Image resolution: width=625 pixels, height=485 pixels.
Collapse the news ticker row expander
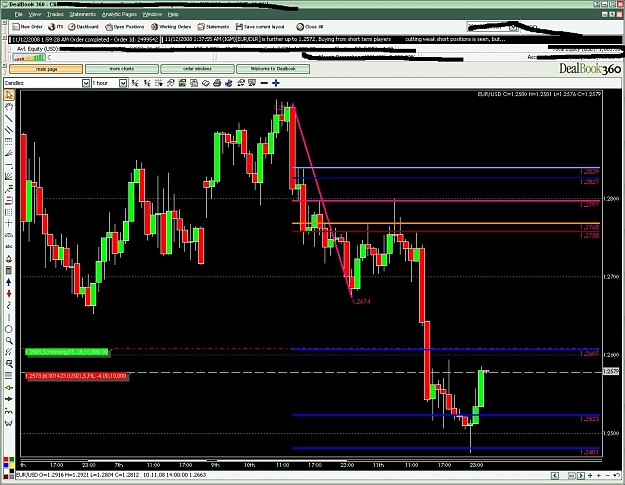(x=4, y=39)
